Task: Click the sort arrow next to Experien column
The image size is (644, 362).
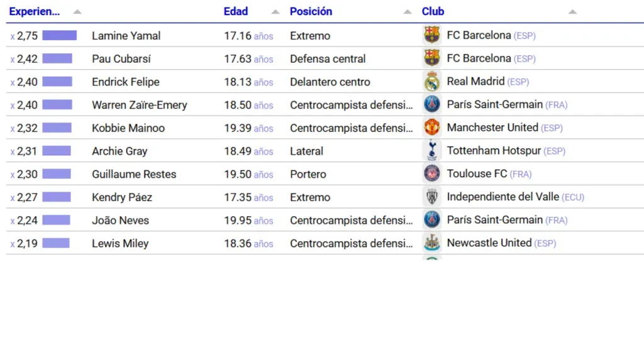Action: 77,11
